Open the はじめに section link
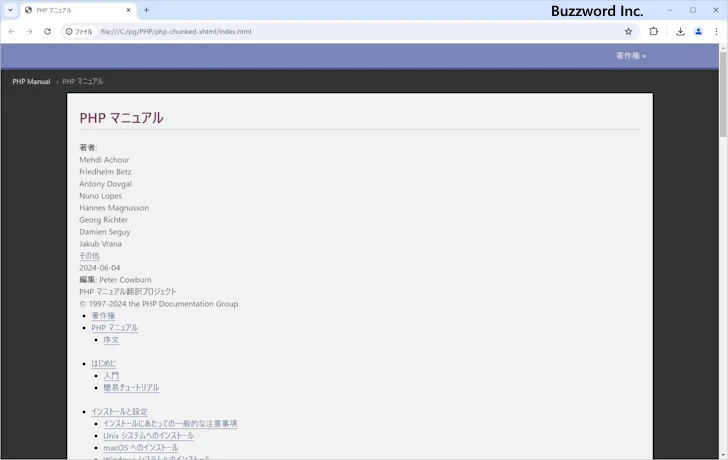Viewport: 728px width, 460px height. coord(104,363)
